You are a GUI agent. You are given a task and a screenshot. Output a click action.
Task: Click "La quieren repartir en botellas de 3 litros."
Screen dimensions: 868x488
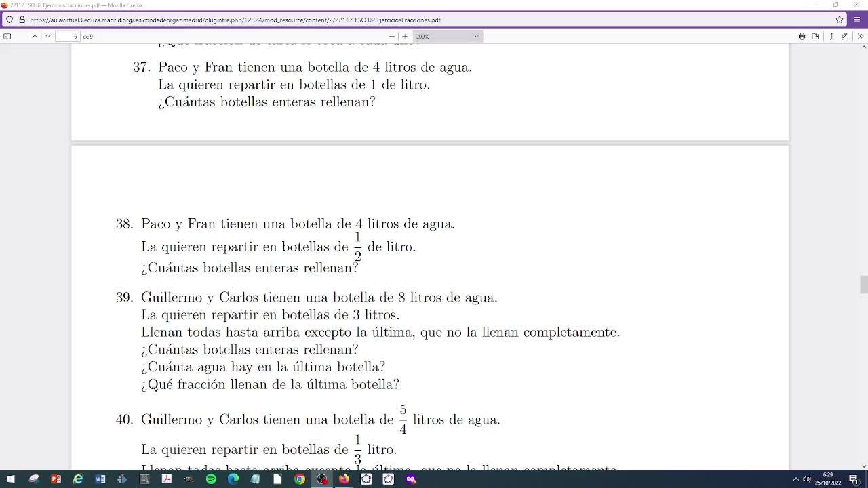tap(270, 315)
